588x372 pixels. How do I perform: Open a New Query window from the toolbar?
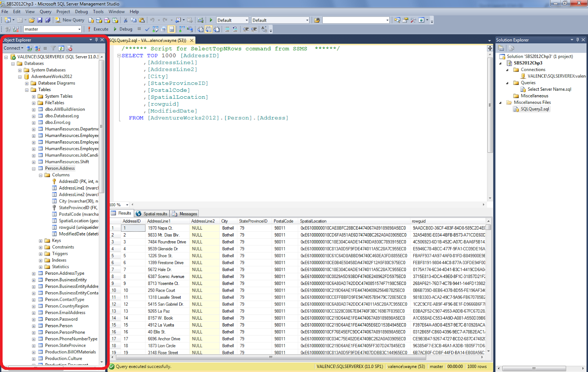[x=70, y=20]
